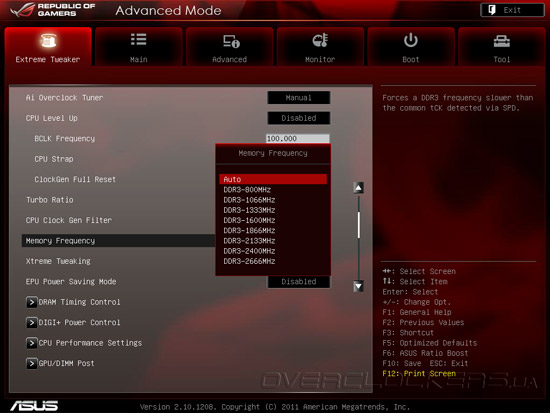Viewport: 550px width, 413px height.
Task: Open the Monitor thermometer tab icon
Action: (320, 40)
